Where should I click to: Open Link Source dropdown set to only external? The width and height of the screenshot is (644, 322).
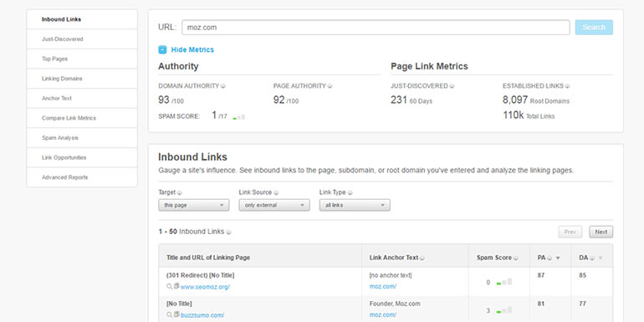[274, 205]
